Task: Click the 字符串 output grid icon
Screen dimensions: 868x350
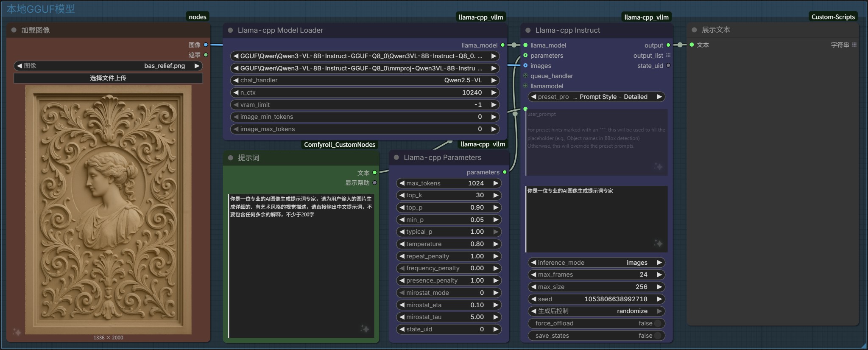Action: point(854,45)
